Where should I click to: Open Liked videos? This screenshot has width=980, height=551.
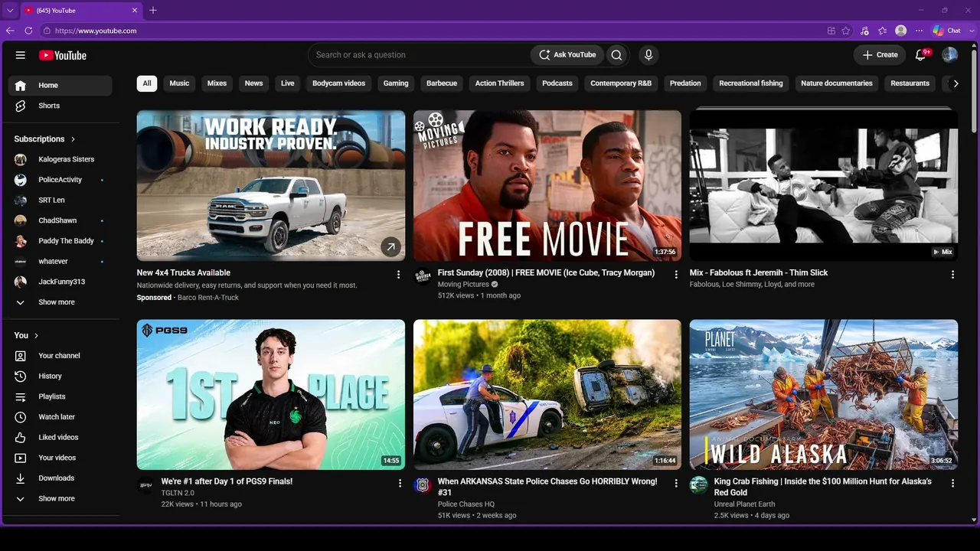[x=60, y=438]
